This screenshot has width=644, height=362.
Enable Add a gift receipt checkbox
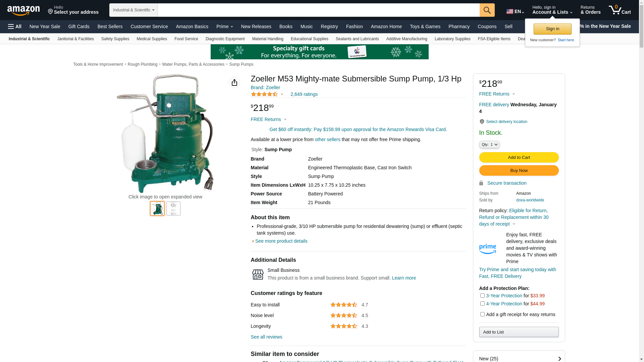(482, 314)
